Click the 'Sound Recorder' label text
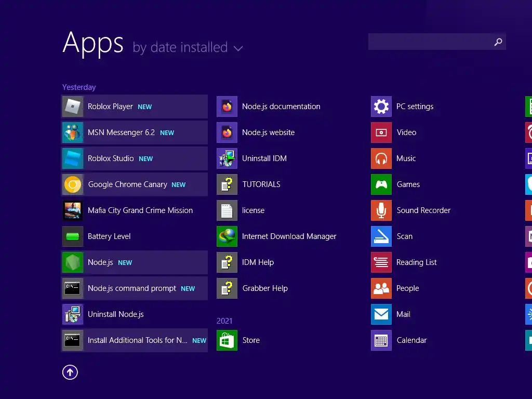The image size is (532, 399). tap(423, 210)
